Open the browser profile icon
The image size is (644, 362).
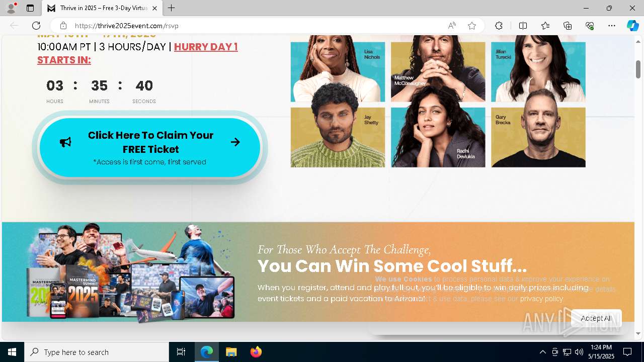pyautogui.click(x=11, y=8)
